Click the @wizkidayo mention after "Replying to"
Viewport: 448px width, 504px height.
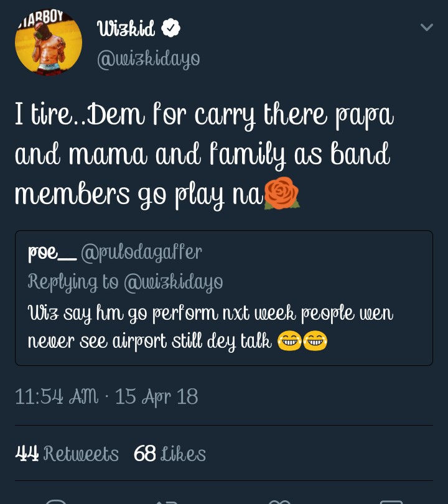(x=173, y=282)
